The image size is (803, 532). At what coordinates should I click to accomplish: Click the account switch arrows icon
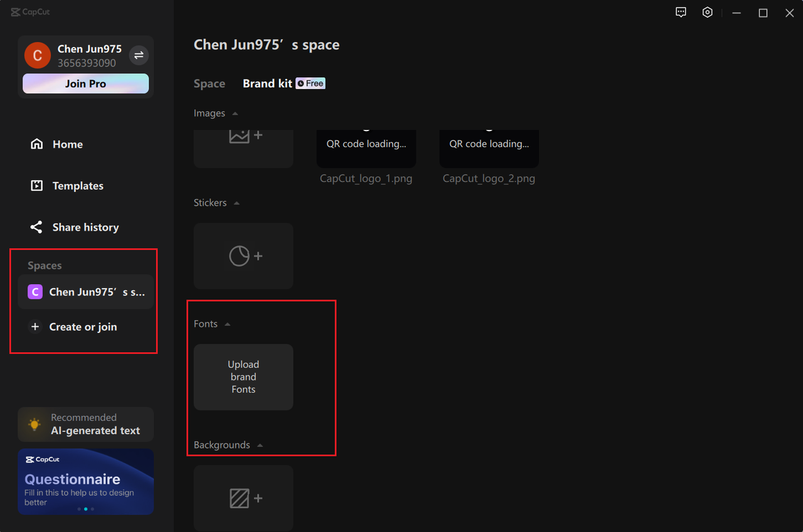tap(139, 55)
